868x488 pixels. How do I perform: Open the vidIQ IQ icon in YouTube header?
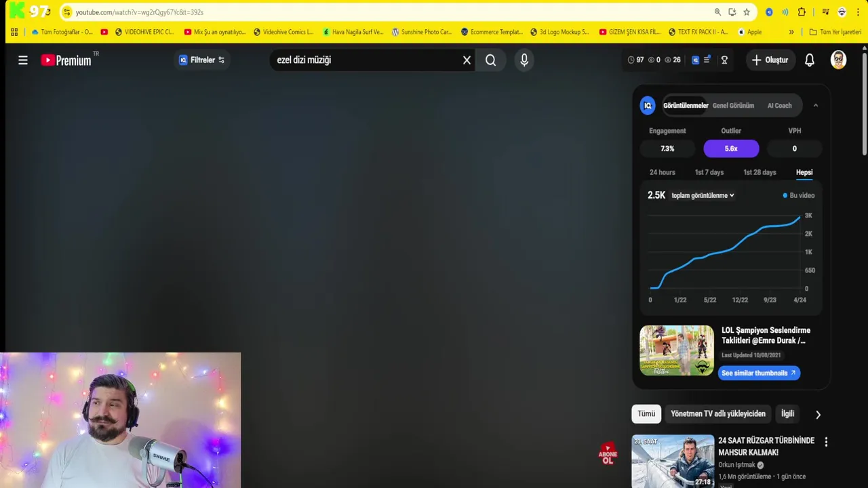[695, 60]
